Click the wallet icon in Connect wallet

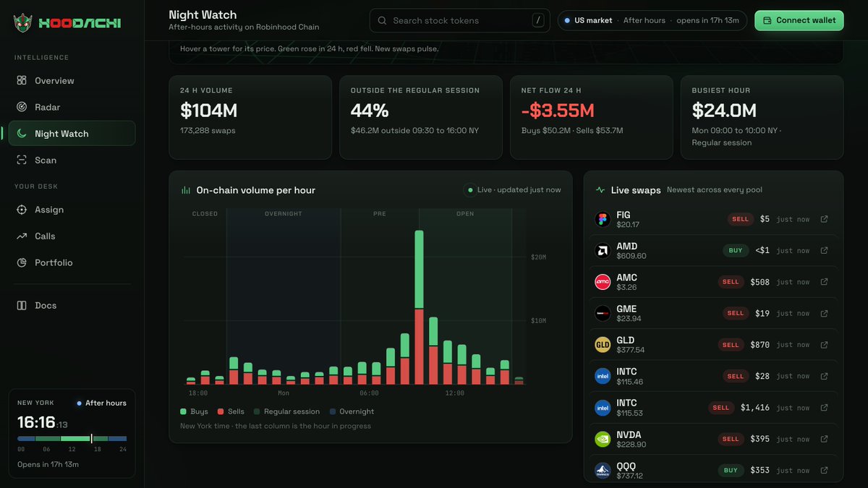767,20
